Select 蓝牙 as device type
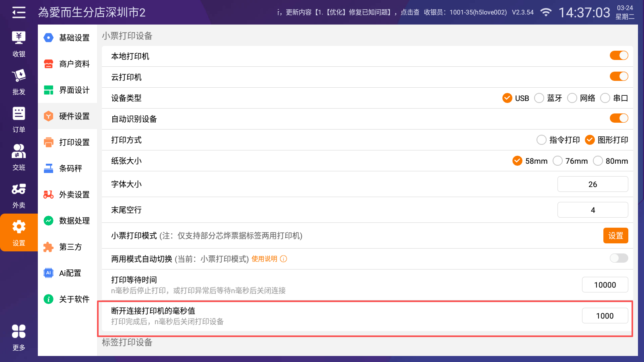Screen dimensions: 644x362 (x=539, y=98)
